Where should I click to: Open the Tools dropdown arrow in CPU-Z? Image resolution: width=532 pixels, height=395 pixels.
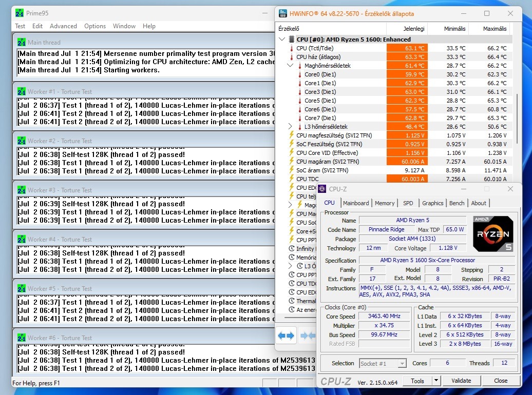pyautogui.click(x=436, y=381)
